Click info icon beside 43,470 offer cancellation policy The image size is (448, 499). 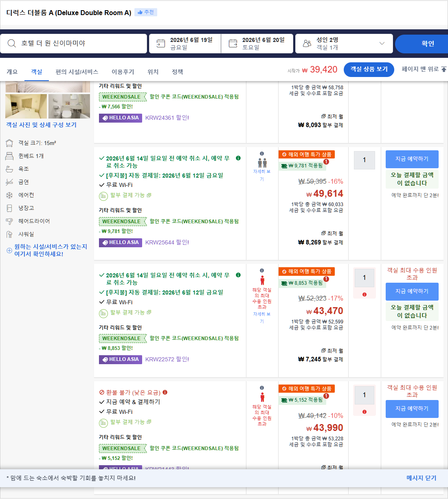point(238,275)
